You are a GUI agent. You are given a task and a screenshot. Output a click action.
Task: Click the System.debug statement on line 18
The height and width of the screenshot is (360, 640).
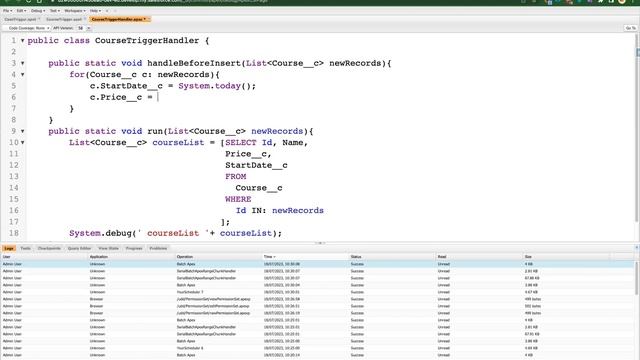pos(176,233)
